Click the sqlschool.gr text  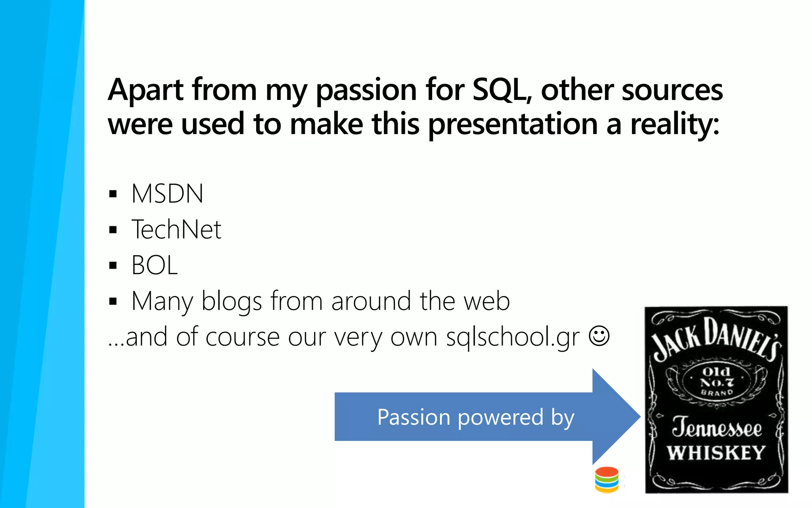513,337
